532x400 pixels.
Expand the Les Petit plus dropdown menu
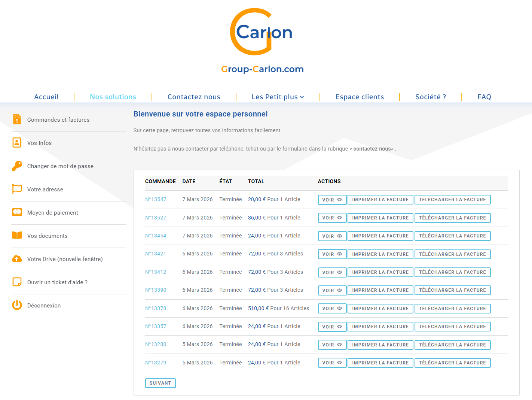coord(278,97)
